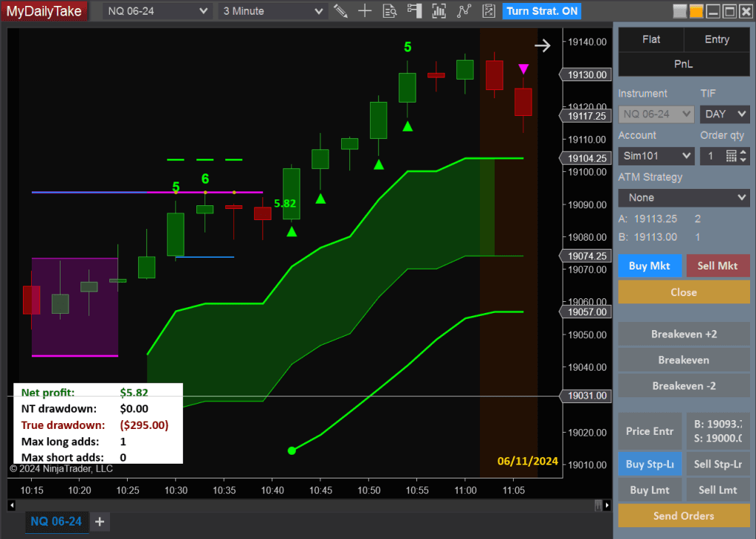Toggle the Turn Strat ON button
The width and height of the screenshot is (756, 539).
coord(541,11)
